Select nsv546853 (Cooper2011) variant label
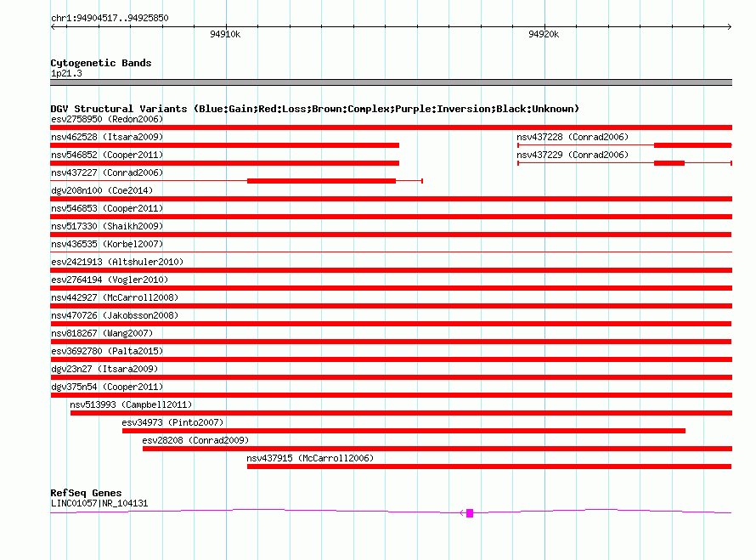The height and width of the screenshot is (560, 756). point(107,208)
